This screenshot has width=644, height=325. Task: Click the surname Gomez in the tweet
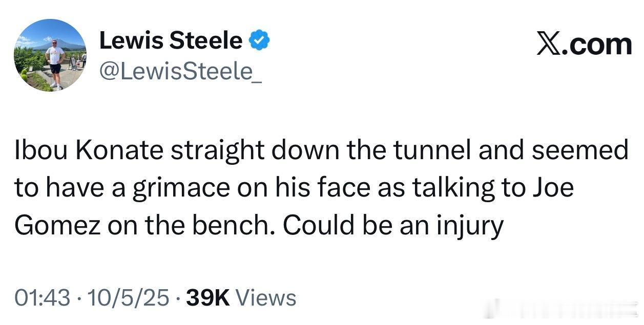pyautogui.click(x=56, y=225)
